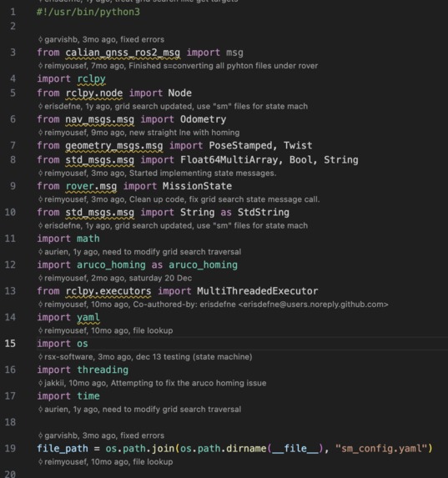Open erisdefne 'grid search updated' lens above line 11
The width and height of the screenshot is (448, 478).
click(173, 225)
